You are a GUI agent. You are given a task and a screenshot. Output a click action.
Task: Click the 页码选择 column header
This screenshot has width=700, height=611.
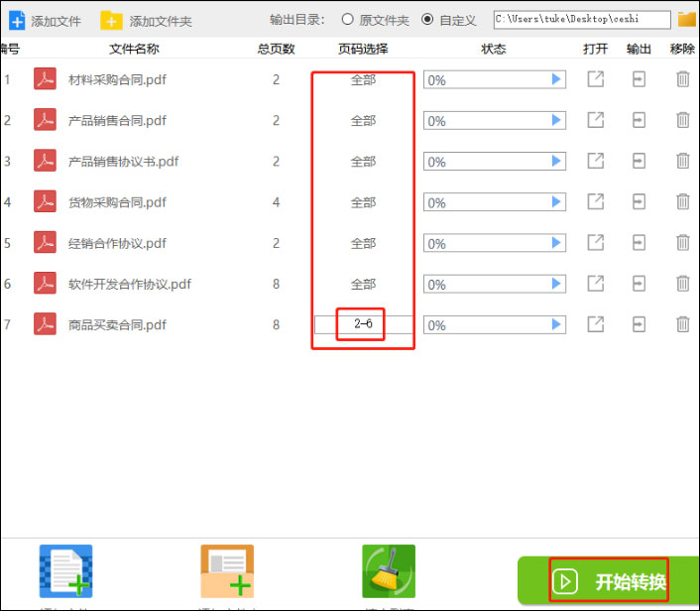(x=363, y=49)
